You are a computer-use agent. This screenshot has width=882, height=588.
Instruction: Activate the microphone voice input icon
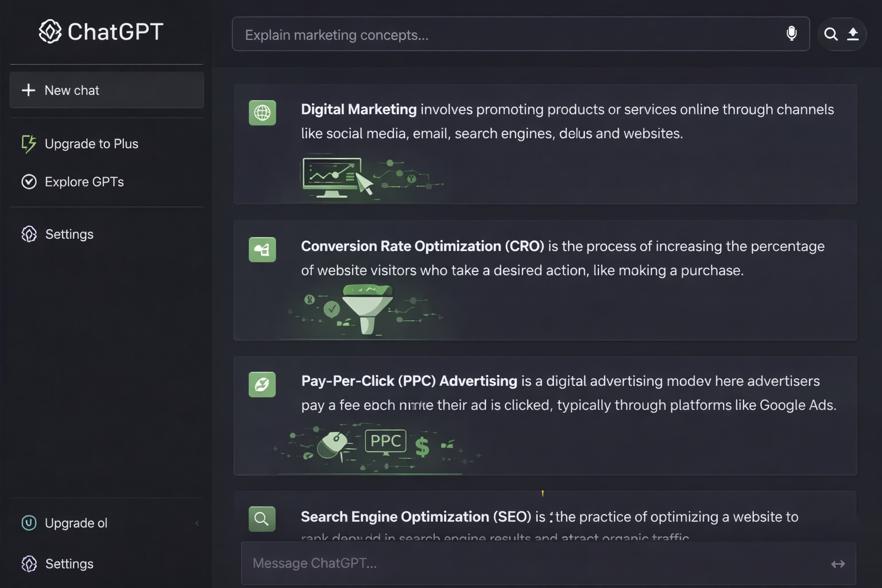coord(791,33)
